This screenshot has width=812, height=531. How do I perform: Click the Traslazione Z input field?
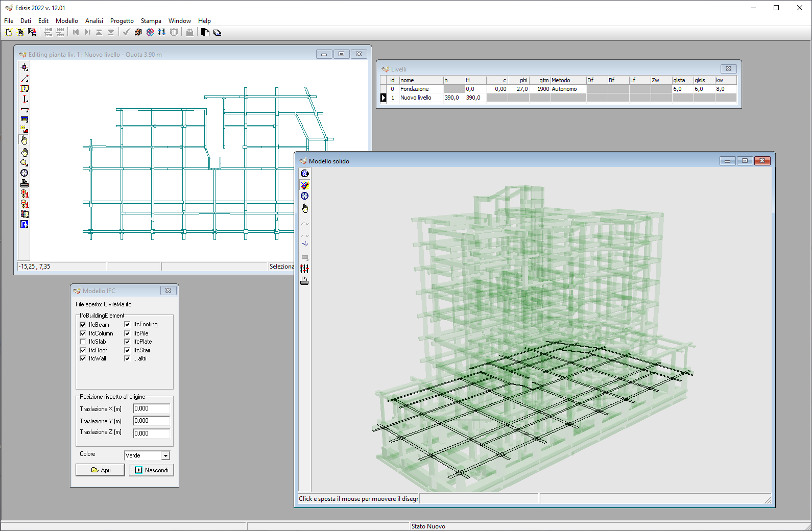click(x=151, y=433)
